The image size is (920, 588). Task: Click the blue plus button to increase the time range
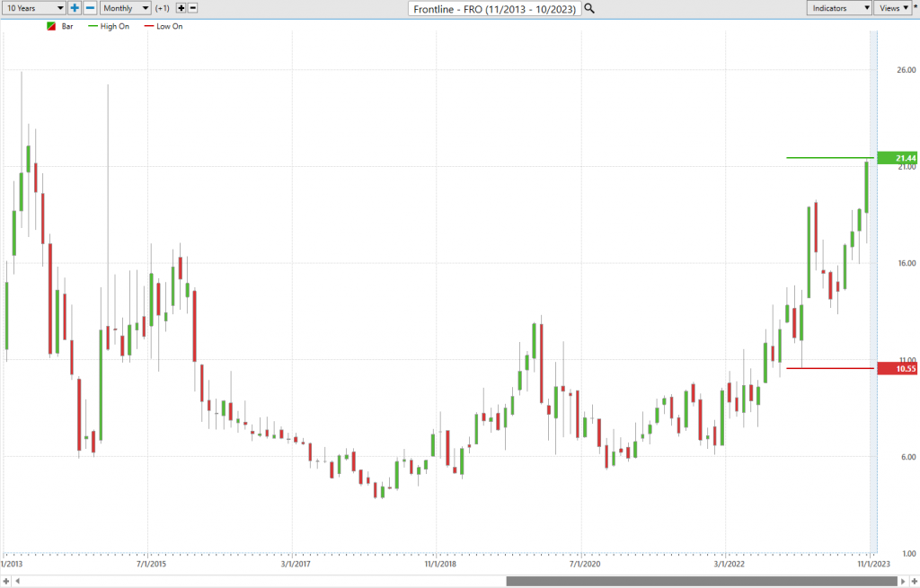[75, 8]
